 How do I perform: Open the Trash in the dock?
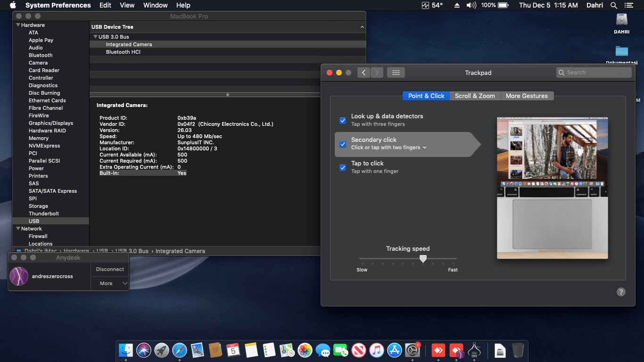[518, 350]
